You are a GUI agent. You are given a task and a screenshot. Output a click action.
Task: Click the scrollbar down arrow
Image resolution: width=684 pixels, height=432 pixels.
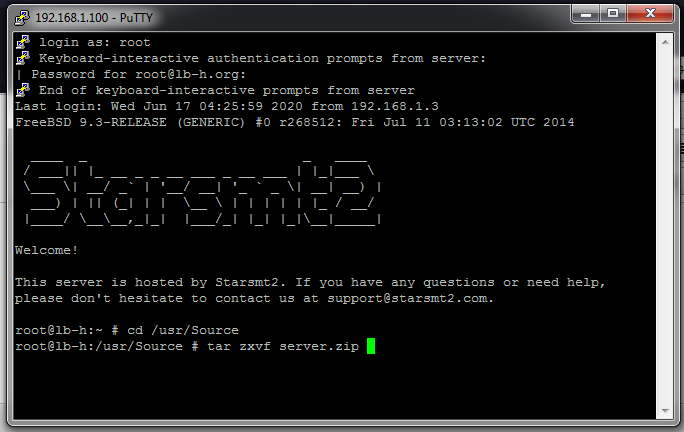coord(665,411)
